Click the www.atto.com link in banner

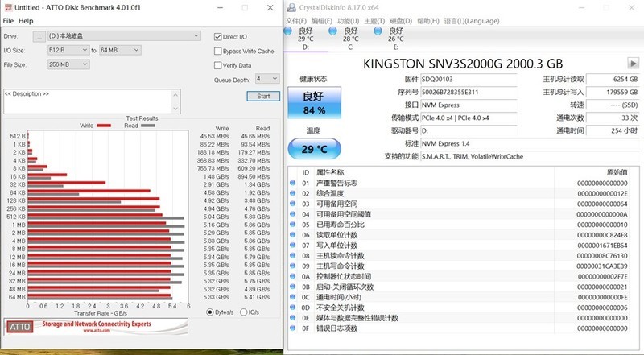pyautogui.click(x=97, y=330)
